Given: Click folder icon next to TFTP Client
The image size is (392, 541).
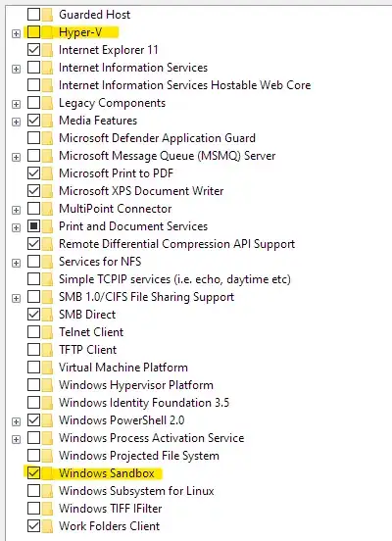Looking at the screenshot, I should click(47, 350).
